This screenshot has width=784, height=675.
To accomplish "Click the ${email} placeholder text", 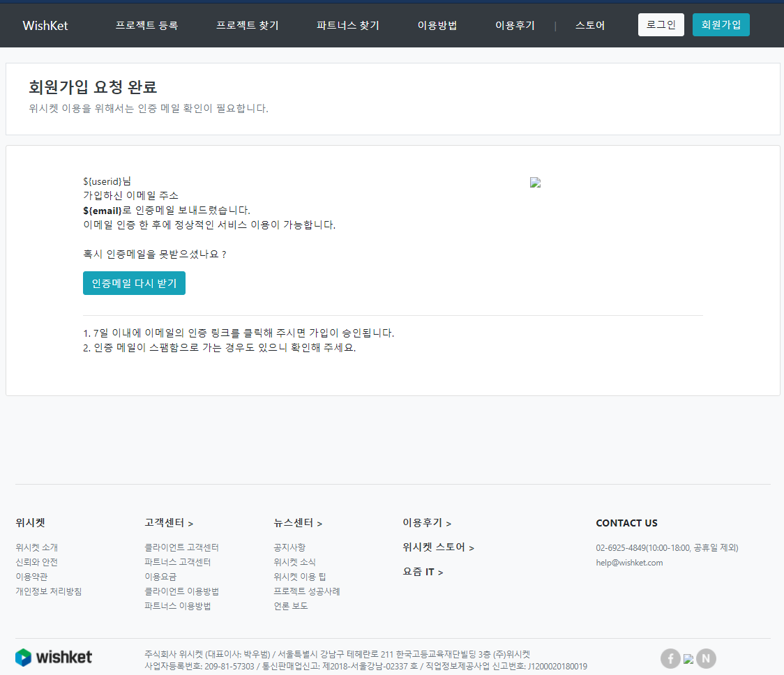I will tap(103, 211).
